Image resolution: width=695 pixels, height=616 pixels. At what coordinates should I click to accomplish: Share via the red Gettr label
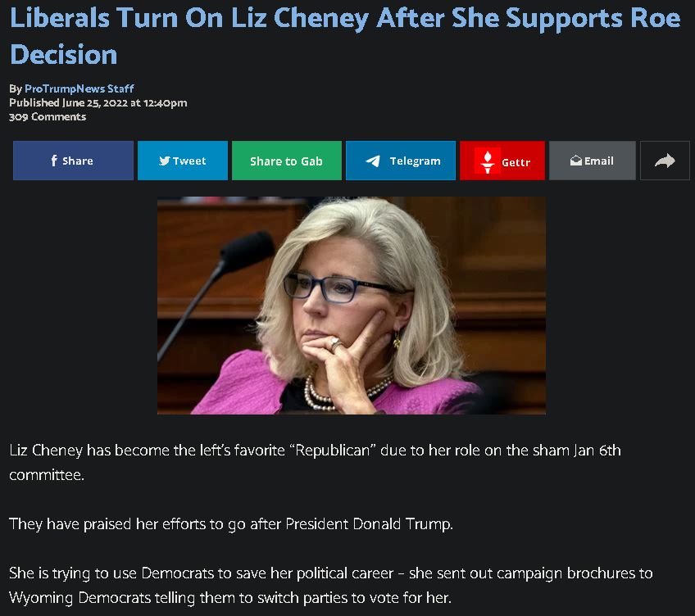(x=516, y=162)
